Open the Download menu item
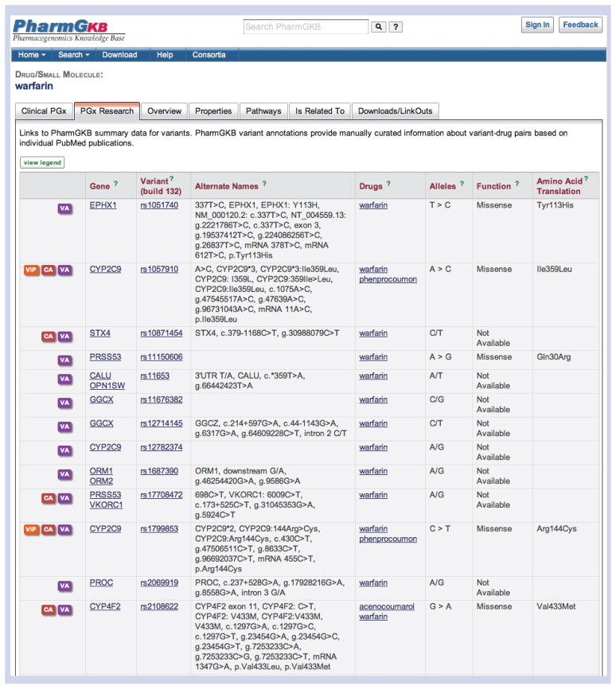616x689 pixels. (119, 55)
